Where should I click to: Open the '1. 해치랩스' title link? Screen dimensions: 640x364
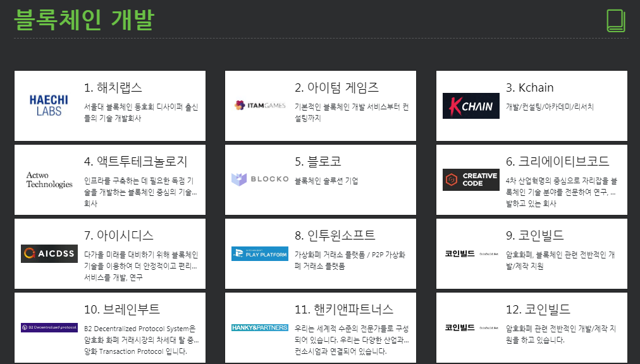click(113, 88)
